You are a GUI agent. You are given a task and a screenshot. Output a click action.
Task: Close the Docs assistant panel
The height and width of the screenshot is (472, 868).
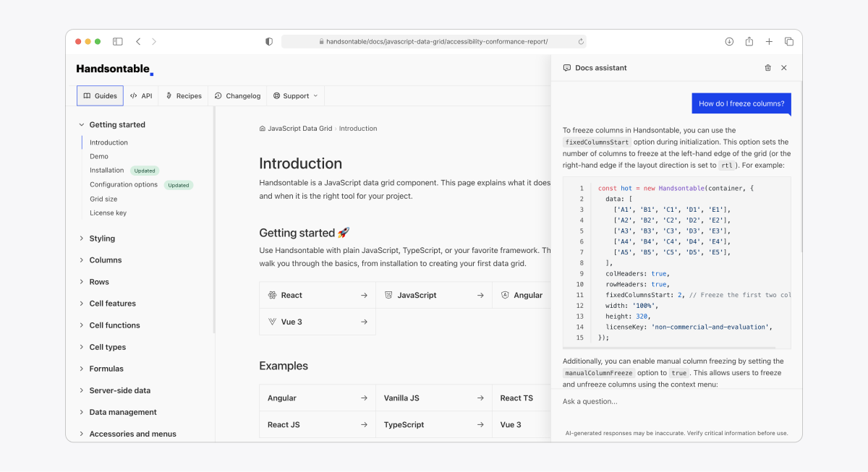[784, 68]
